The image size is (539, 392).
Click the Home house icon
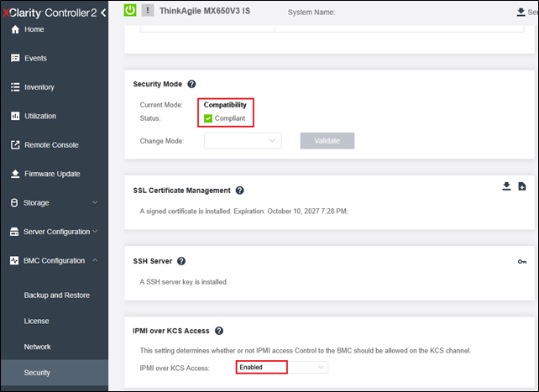coord(15,29)
